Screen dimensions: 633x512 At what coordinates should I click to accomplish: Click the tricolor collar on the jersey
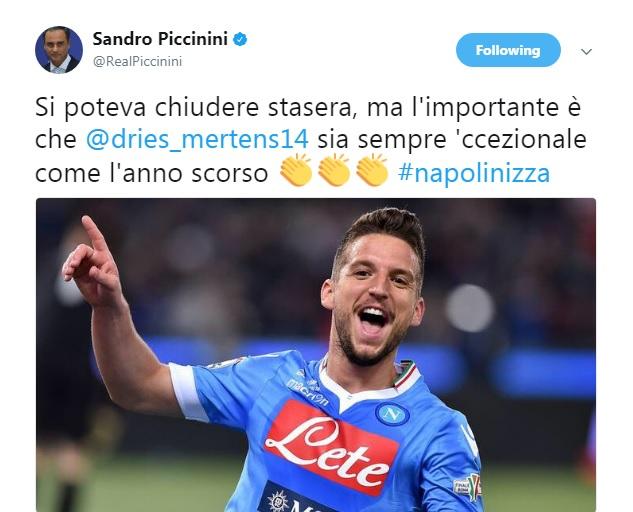coord(405,376)
